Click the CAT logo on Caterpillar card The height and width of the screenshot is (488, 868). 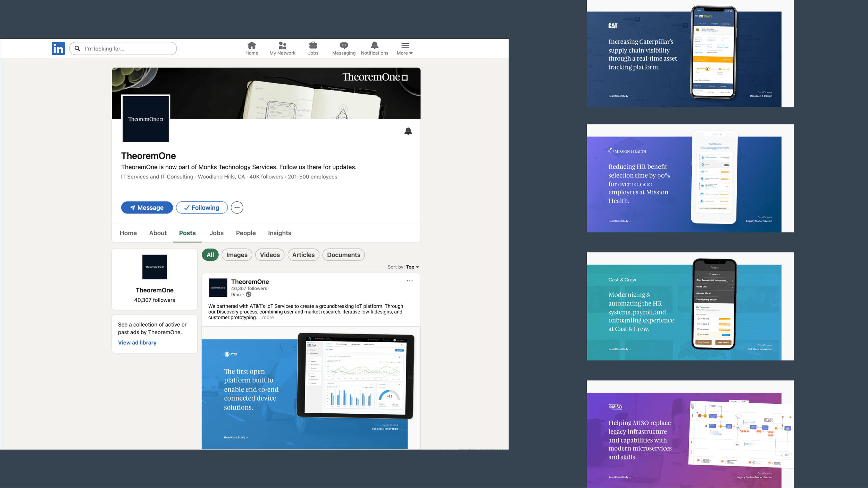coord(613,26)
